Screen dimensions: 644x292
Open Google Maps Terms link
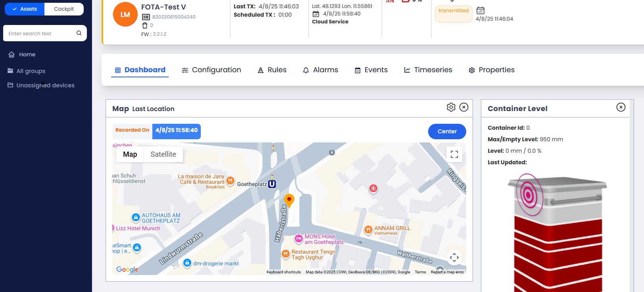tap(420, 272)
